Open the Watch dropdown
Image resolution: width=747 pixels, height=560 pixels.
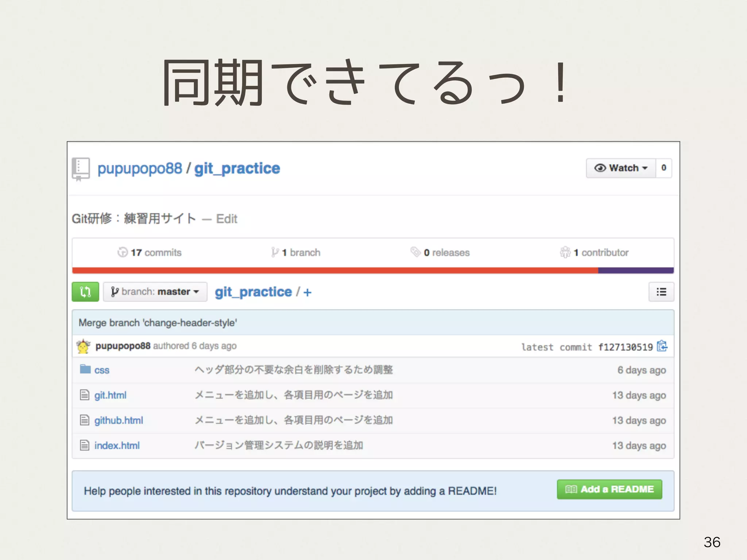pos(621,168)
